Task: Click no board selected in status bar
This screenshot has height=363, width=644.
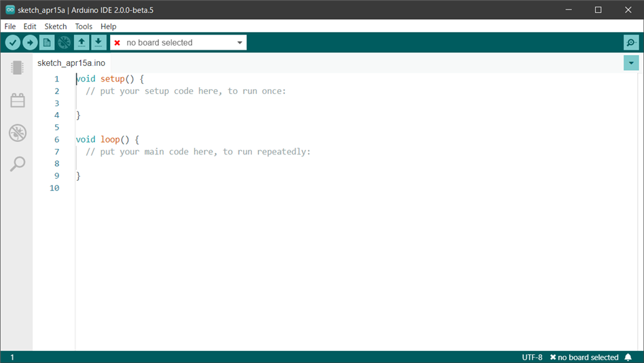Action: (584, 358)
